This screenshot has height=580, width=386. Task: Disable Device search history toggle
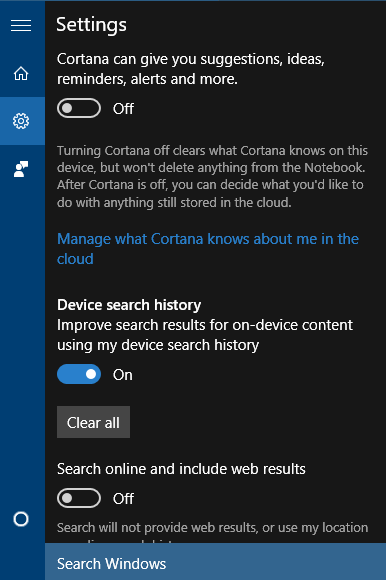(79, 374)
